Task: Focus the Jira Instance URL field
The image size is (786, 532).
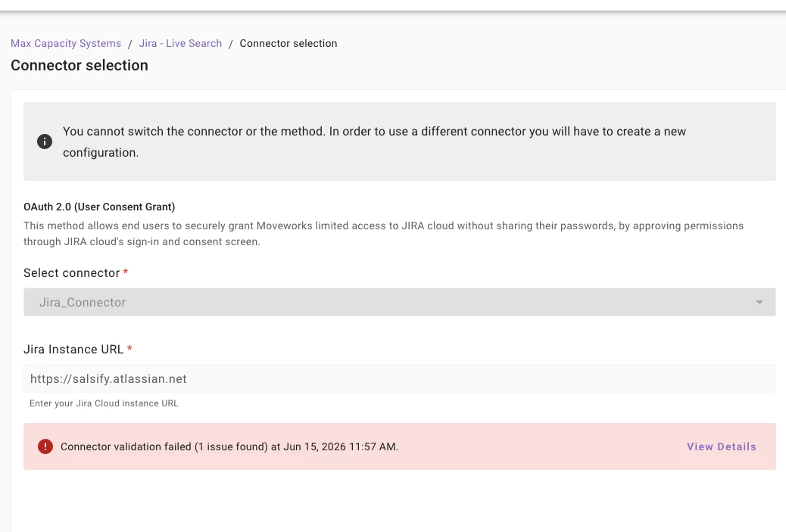Action: [400, 378]
